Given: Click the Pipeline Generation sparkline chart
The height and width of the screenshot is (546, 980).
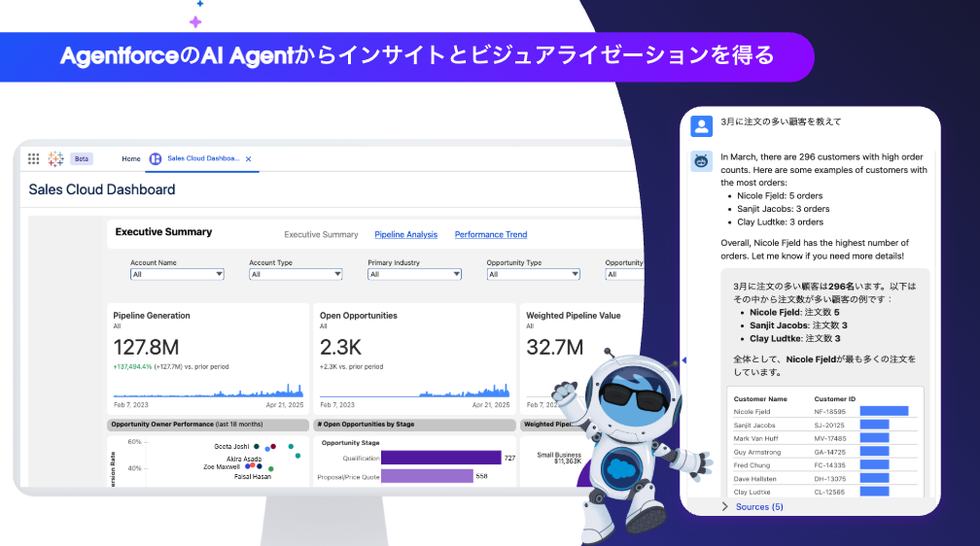Looking at the screenshot, I should (x=208, y=390).
